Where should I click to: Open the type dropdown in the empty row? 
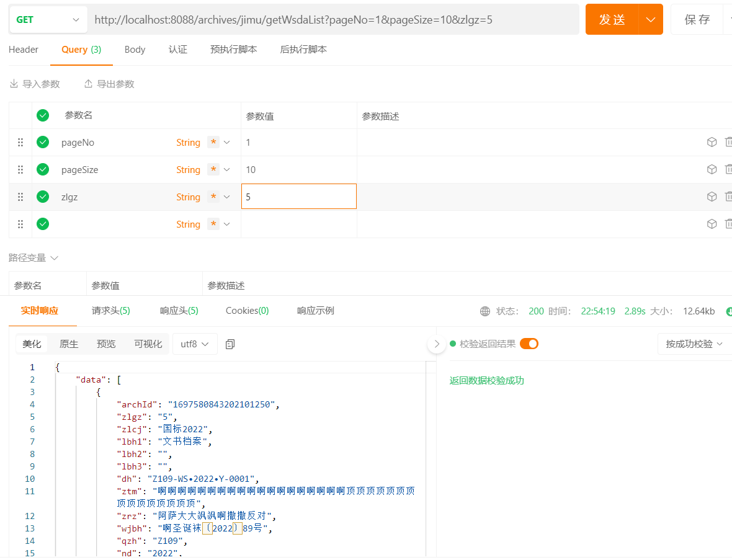(x=227, y=224)
